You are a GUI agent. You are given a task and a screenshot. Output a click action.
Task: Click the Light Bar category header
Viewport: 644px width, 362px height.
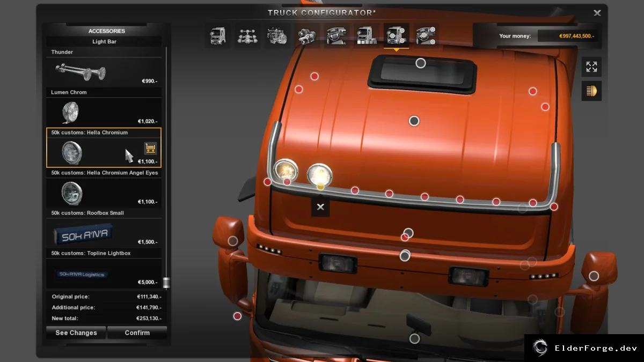pos(104,41)
